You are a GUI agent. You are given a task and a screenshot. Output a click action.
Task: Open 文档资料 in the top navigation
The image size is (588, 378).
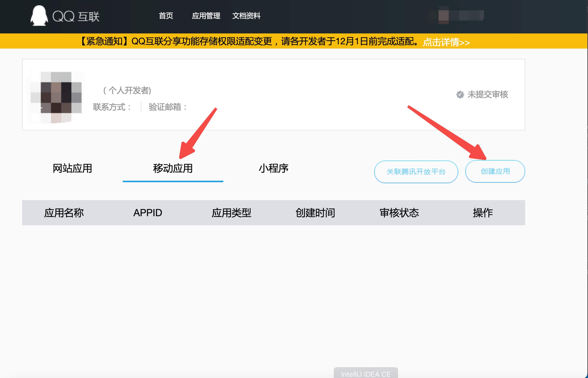coord(246,16)
